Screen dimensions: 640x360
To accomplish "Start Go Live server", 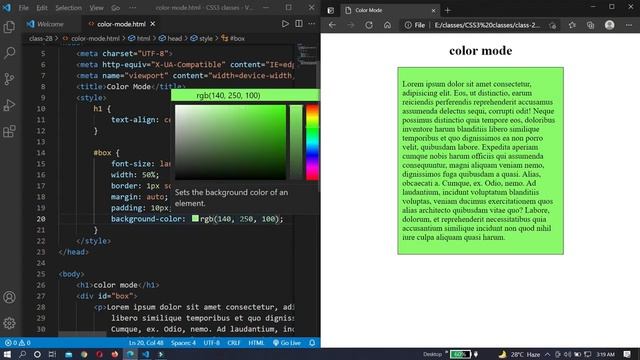I will point(287,343).
